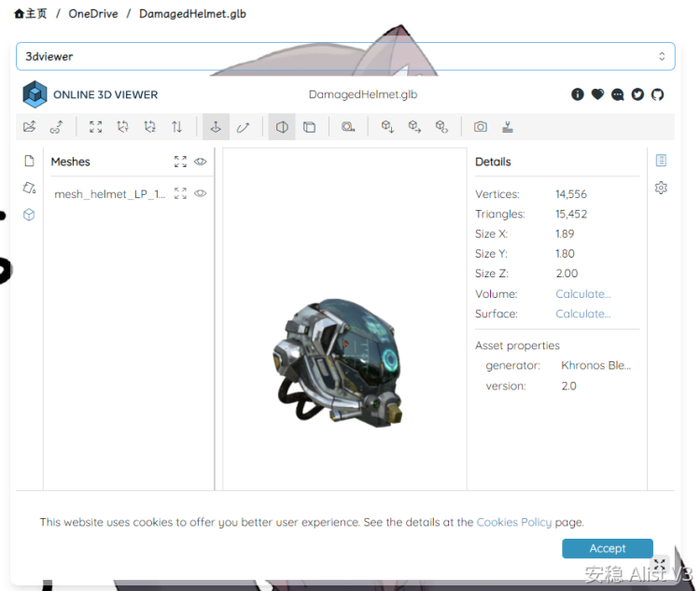Open the GitHub icon link in header
The image size is (700, 591).
657,94
